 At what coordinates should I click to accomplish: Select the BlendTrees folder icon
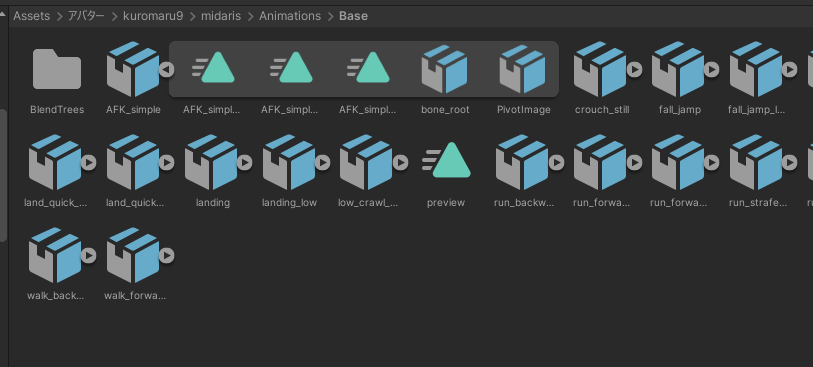57,69
